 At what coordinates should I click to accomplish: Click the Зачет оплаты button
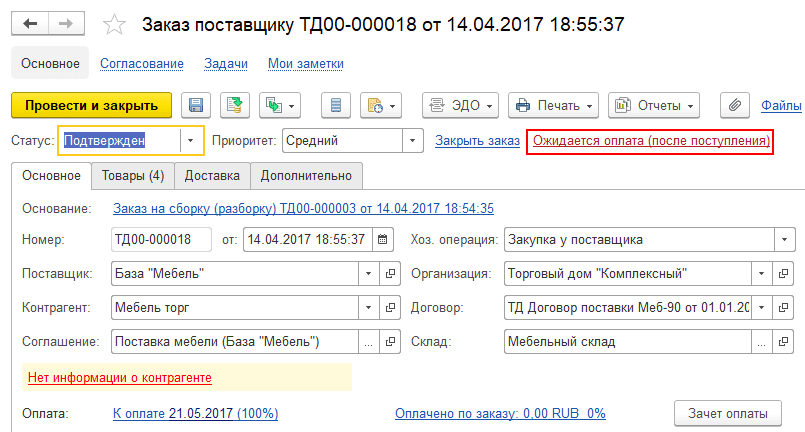727,414
